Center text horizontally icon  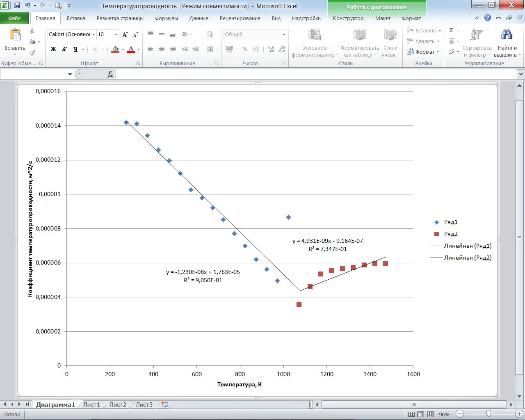click(x=162, y=49)
